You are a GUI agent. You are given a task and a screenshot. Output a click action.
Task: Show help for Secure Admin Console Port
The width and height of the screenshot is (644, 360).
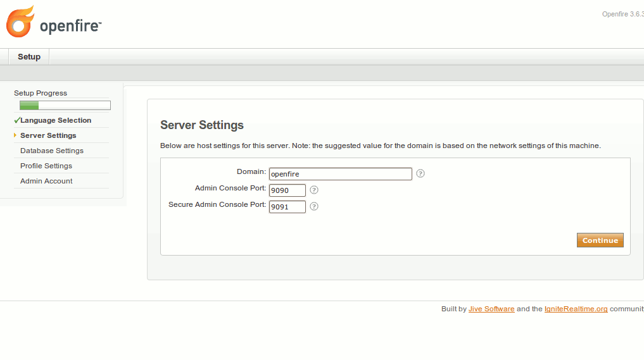point(314,206)
